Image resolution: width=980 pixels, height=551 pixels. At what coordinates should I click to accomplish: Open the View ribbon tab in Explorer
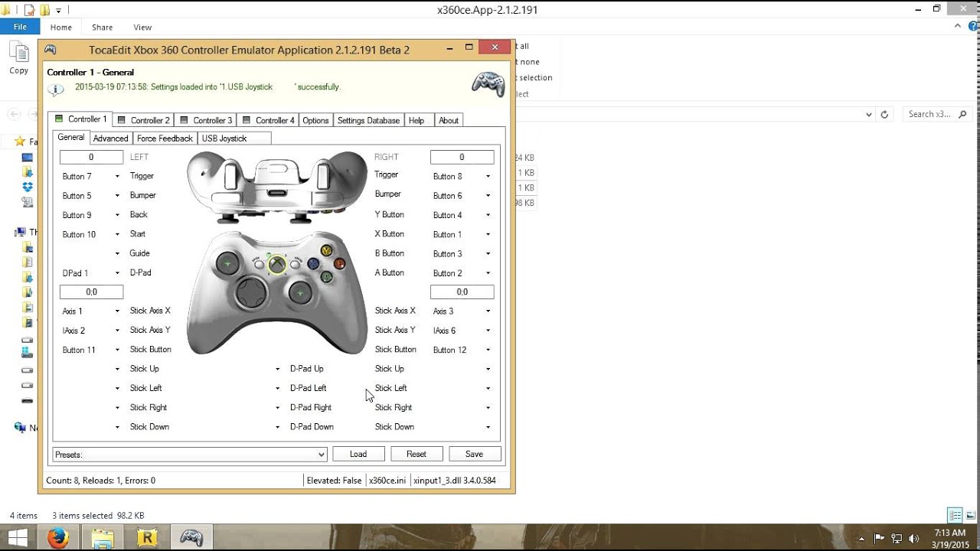142,27
